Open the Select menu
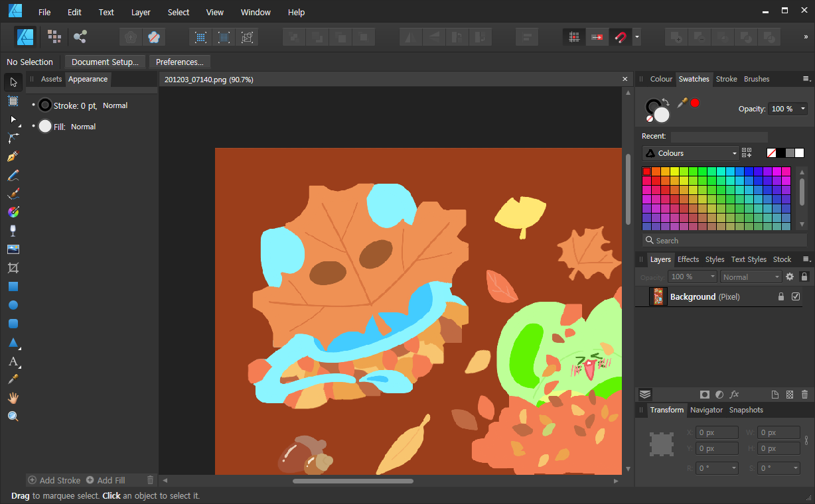Screen dimensions: 815x504 pos(179,12)
